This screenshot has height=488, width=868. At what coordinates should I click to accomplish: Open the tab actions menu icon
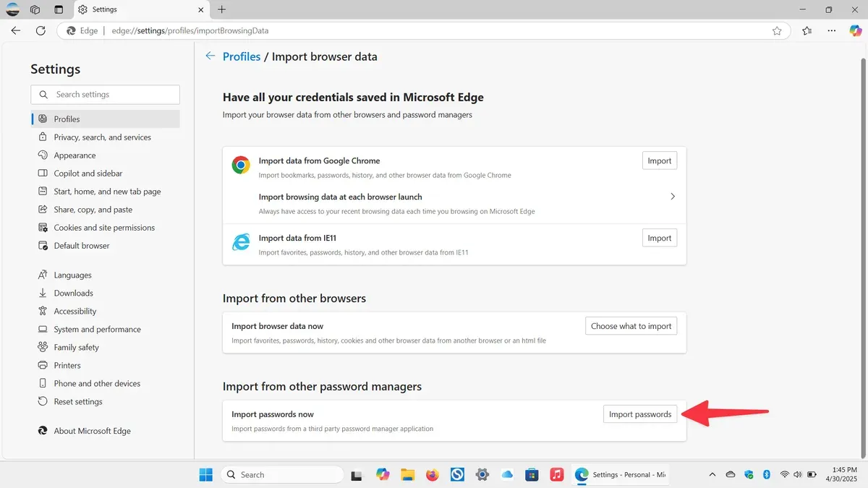pos(59,9)
